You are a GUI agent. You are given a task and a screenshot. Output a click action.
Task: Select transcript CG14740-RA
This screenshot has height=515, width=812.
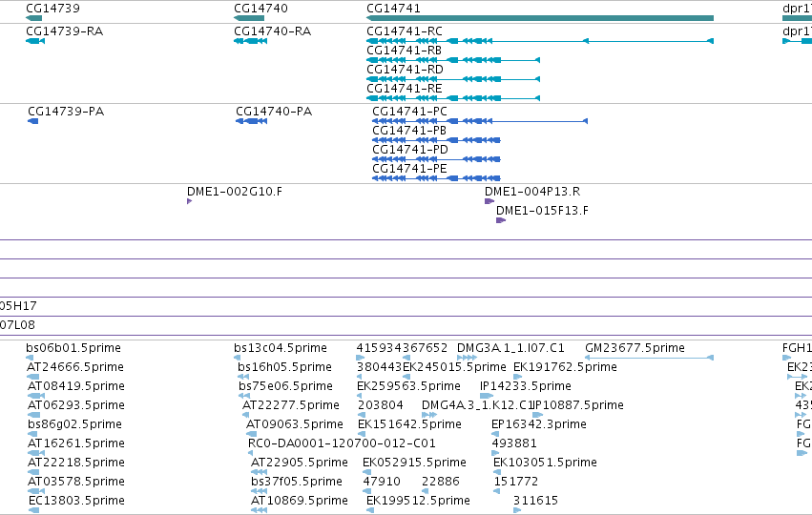coord(273,31)
